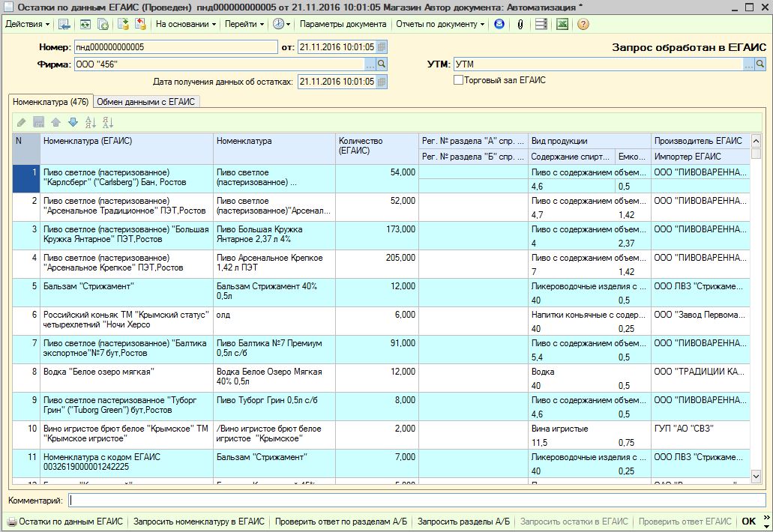The height and width of the screenshot is (532, 773).
Task: Click the list settings icon in toolbar
Action: pyautogui.click(x=541, y=24)
